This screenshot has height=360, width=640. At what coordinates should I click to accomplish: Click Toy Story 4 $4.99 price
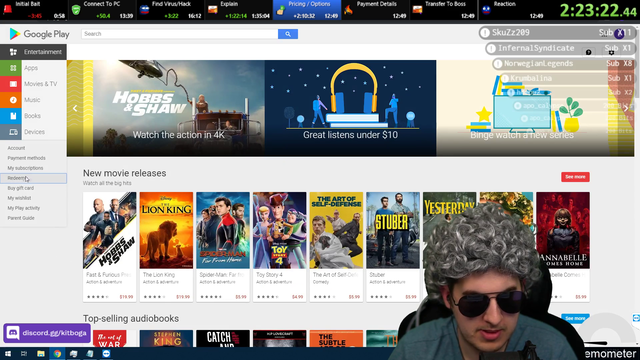(298, 297)
